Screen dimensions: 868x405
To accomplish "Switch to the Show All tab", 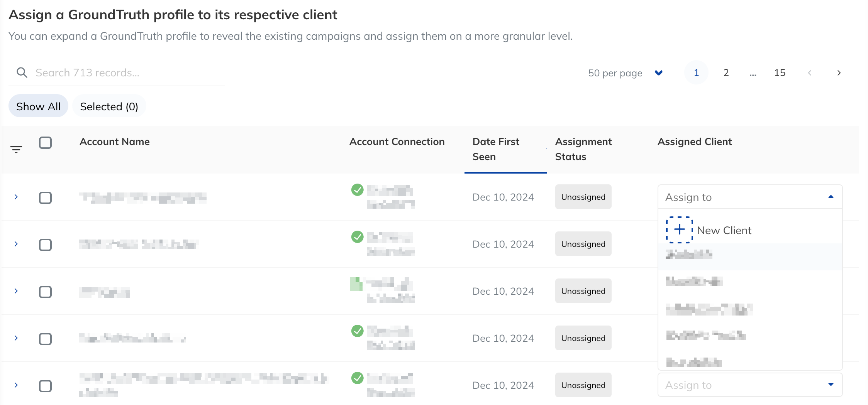I will coord(38,106).
